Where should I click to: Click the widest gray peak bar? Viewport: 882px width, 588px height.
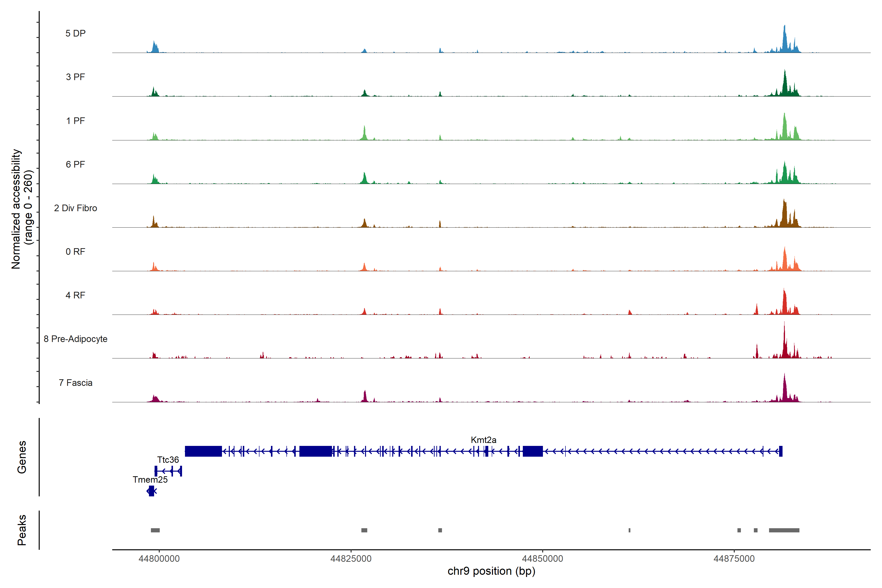point(784,530)
